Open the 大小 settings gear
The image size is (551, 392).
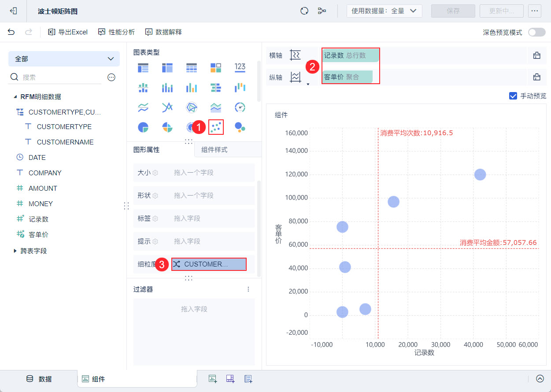click(x=155, y=173)
